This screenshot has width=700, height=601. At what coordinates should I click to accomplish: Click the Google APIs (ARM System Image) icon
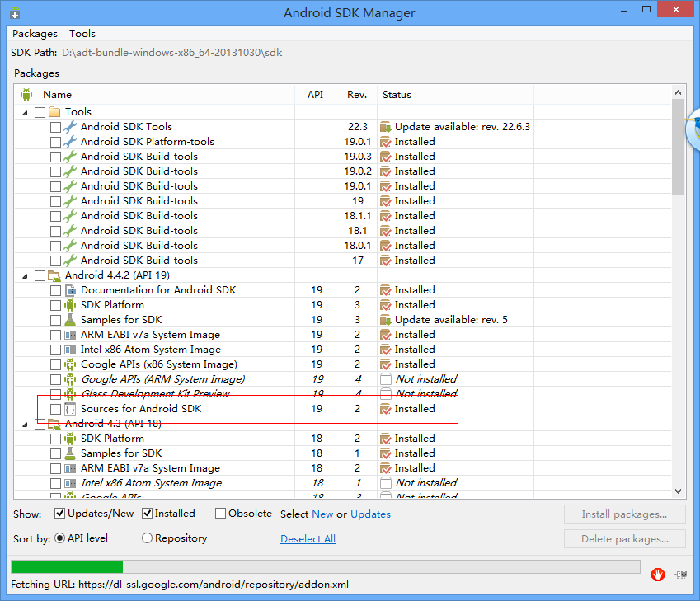pyautogui.click(x=70, y=379)
